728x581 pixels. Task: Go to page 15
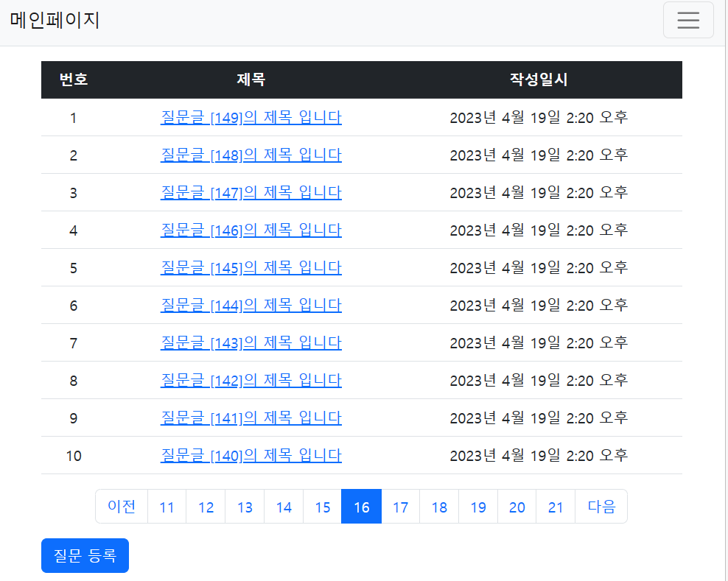(322, 507)
